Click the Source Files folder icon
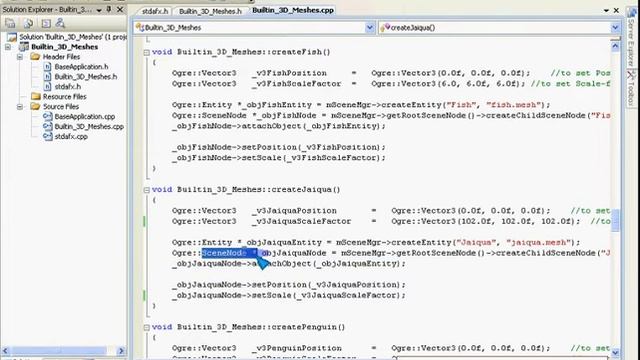640x360 pixels. tap(36, 107)
